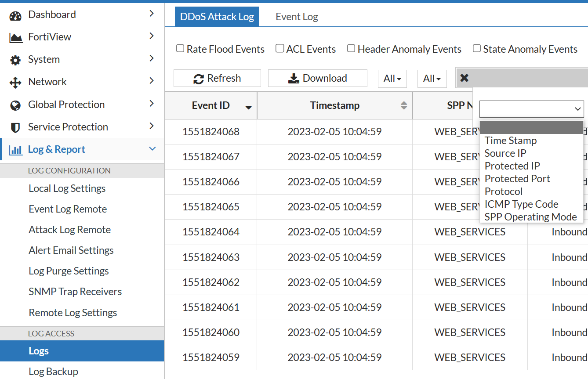Click the Refresh button
The height and width of the screenshot is (379, 588).
pyautogui.click(x=217, y=78)
